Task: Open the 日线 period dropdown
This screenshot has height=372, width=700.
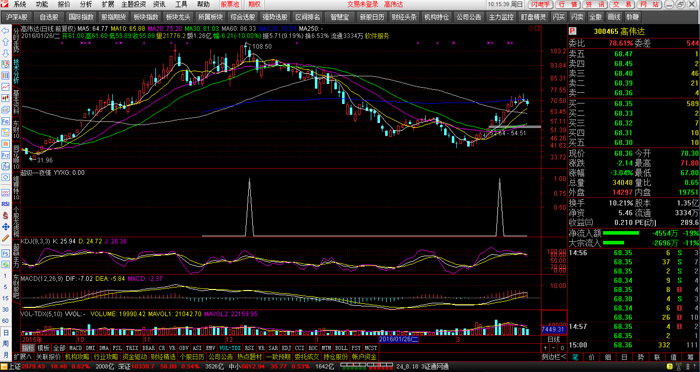Action: tap(554, 339)
